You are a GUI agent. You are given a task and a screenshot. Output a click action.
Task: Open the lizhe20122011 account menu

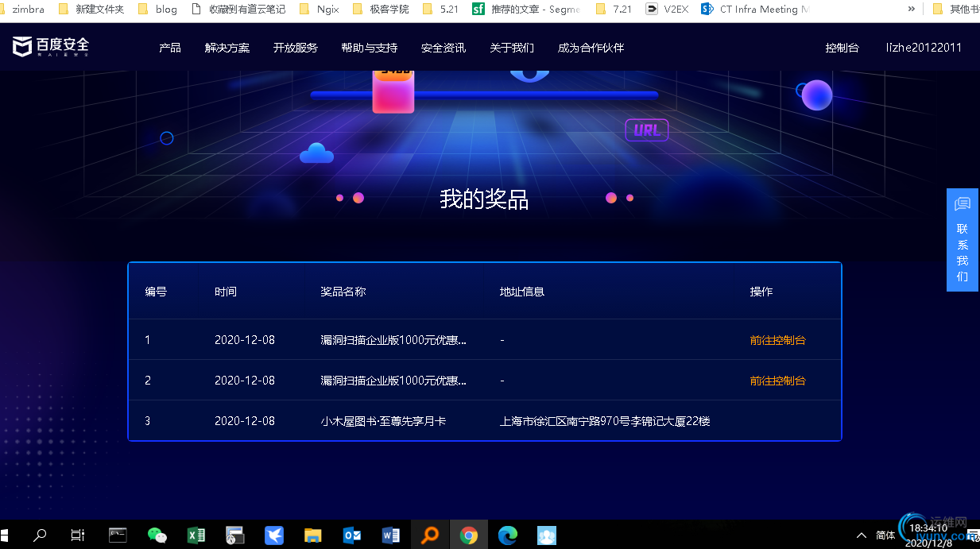(x=924, y=48)
